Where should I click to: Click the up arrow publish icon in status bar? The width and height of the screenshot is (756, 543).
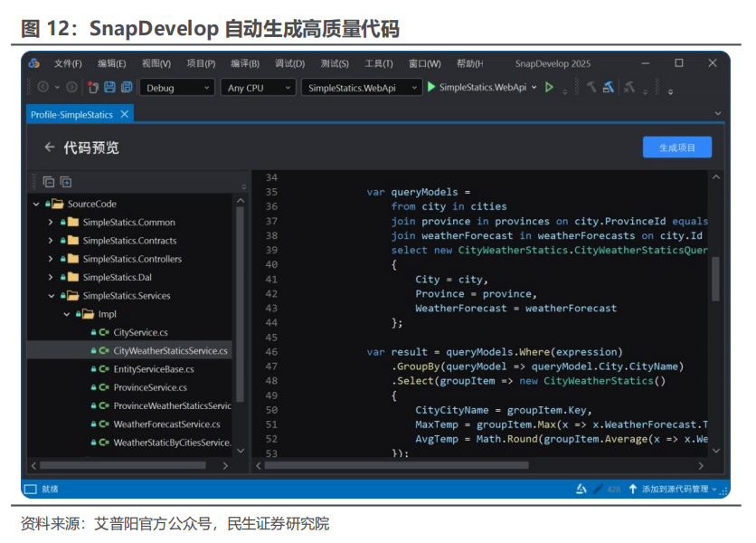(x=633, y=489)
